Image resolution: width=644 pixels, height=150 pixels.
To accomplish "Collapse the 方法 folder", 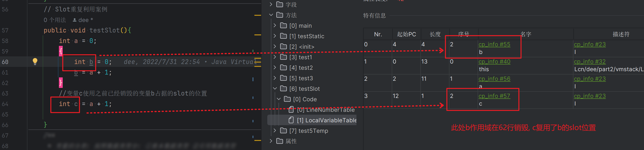I will tap(271, 15).
